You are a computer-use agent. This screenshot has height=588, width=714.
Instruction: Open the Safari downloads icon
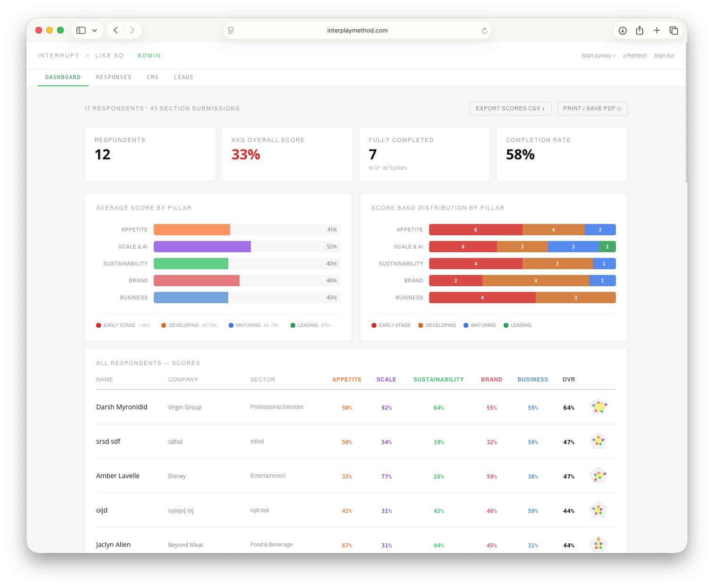point(623,31)
